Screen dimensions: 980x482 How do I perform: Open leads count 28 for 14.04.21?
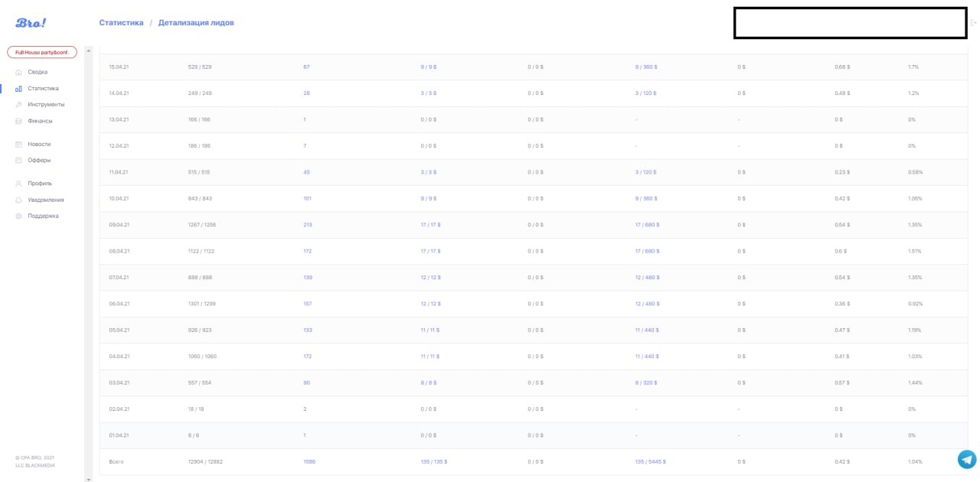306,93
